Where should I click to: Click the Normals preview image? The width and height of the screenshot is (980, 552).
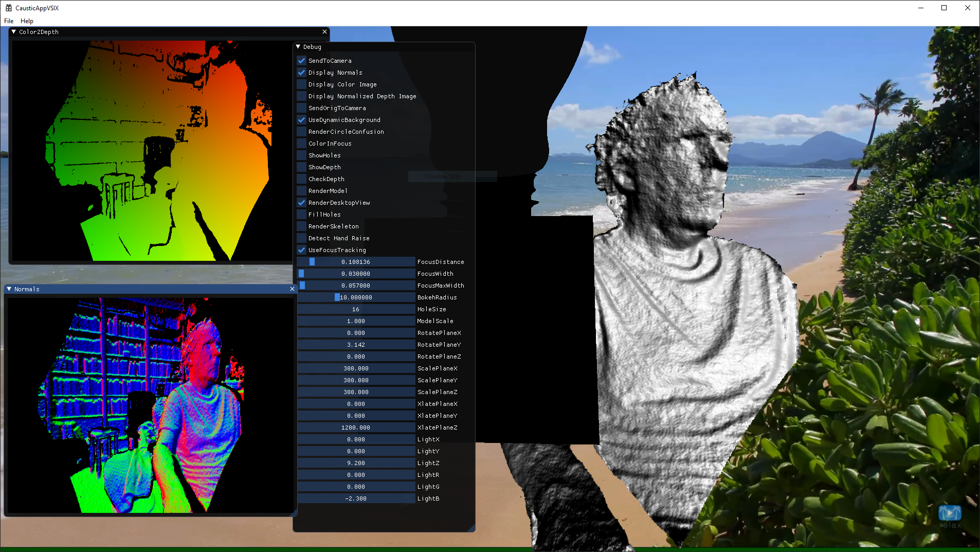pyautogui.click(x=150, y=405)
